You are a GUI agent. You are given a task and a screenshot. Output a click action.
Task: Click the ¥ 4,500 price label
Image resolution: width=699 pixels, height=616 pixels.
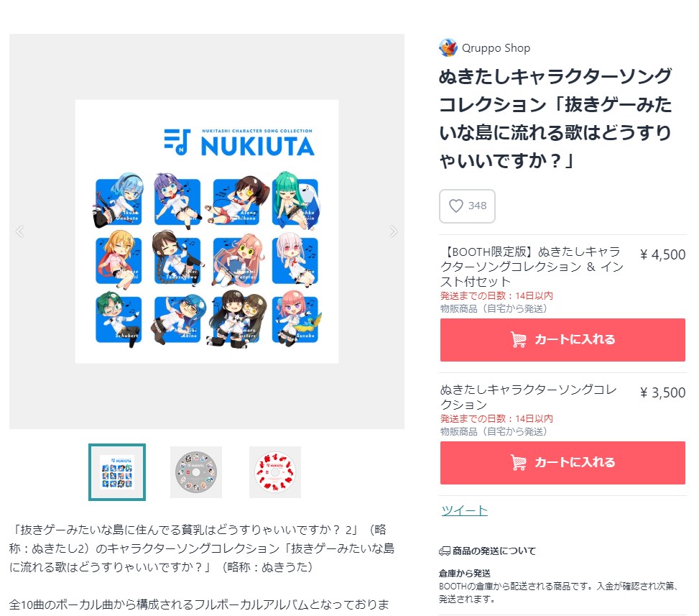tap(662, 254)
